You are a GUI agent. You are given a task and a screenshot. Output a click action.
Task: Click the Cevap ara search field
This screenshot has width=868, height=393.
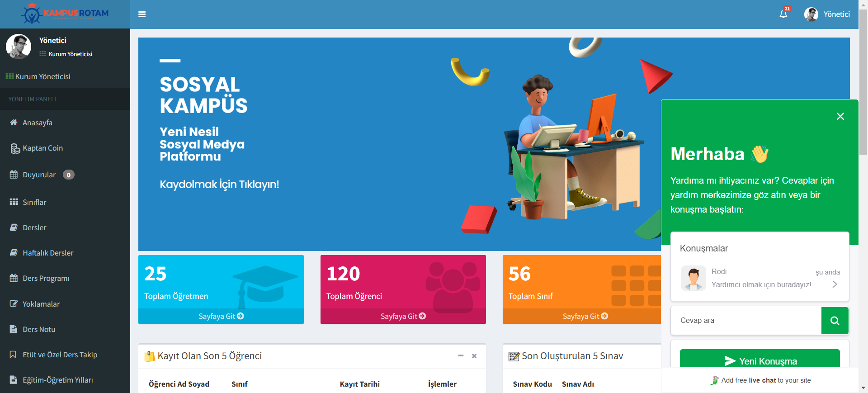[746, 321]
